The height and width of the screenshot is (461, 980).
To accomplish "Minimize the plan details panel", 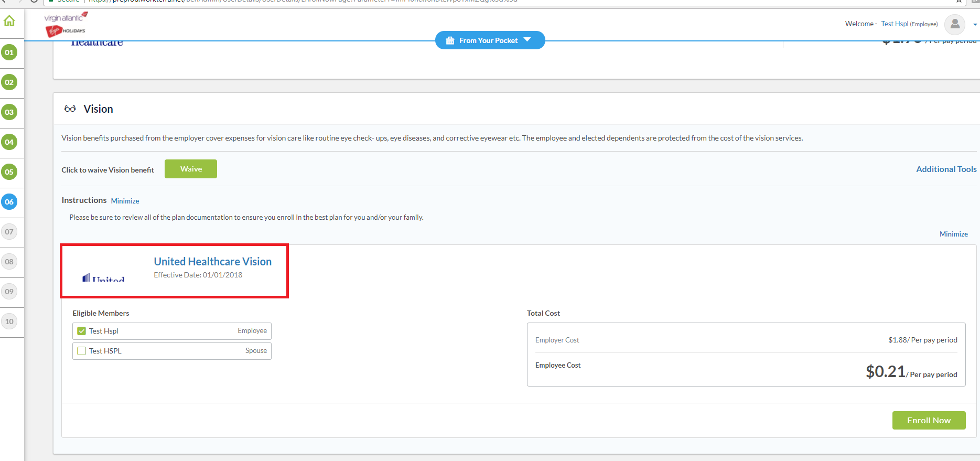I will pos(953,234).
